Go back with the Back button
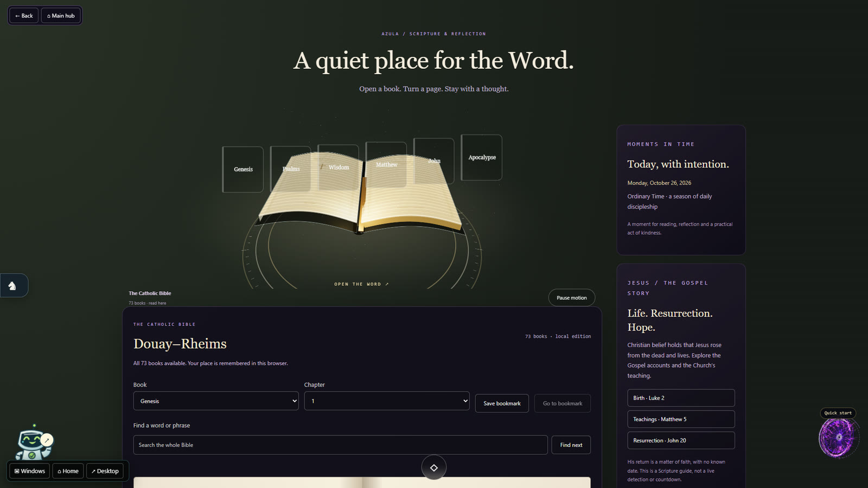The height and width of the screenshot is (488, 868). coord(24,16)
